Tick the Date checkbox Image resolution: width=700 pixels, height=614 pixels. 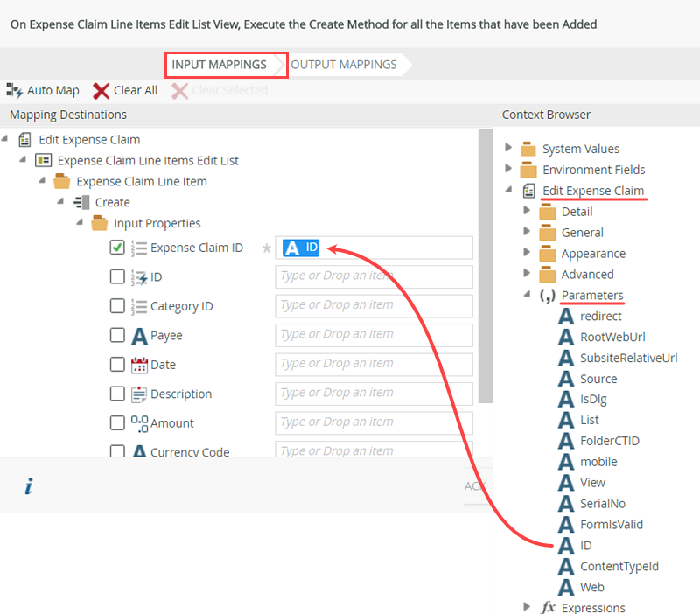tap(117, 364)
